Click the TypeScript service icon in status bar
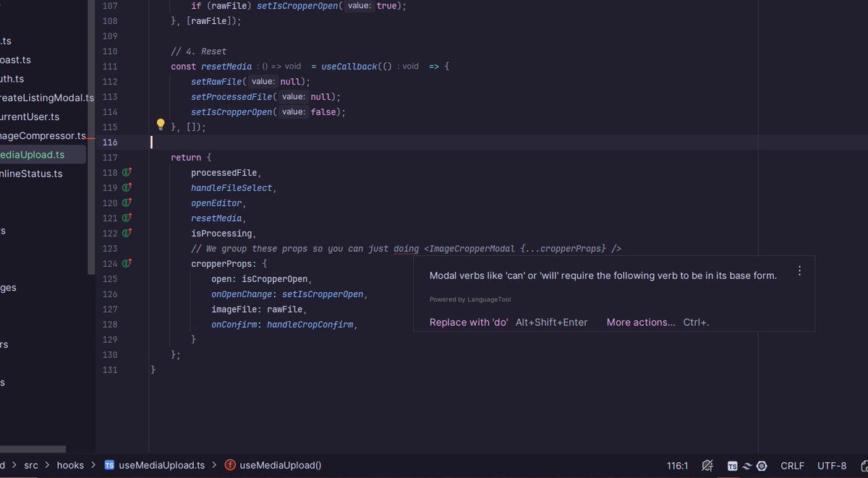 (x=733, y=466)
